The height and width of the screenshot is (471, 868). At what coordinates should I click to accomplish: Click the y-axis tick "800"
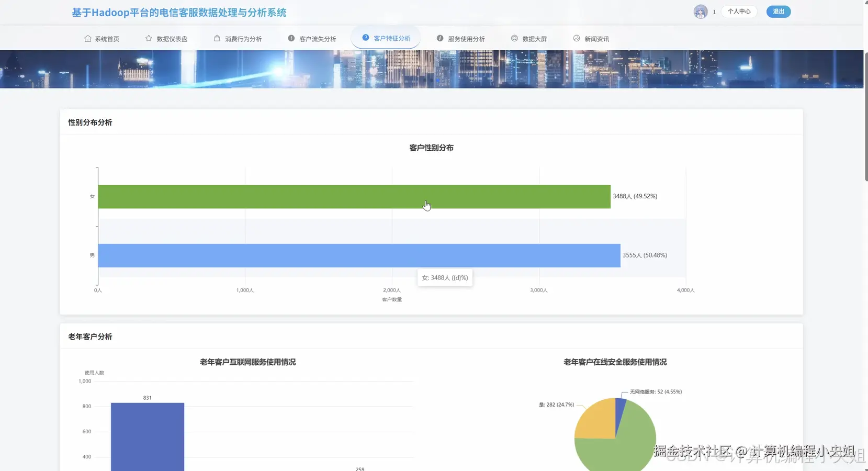[x=87, y=406]
